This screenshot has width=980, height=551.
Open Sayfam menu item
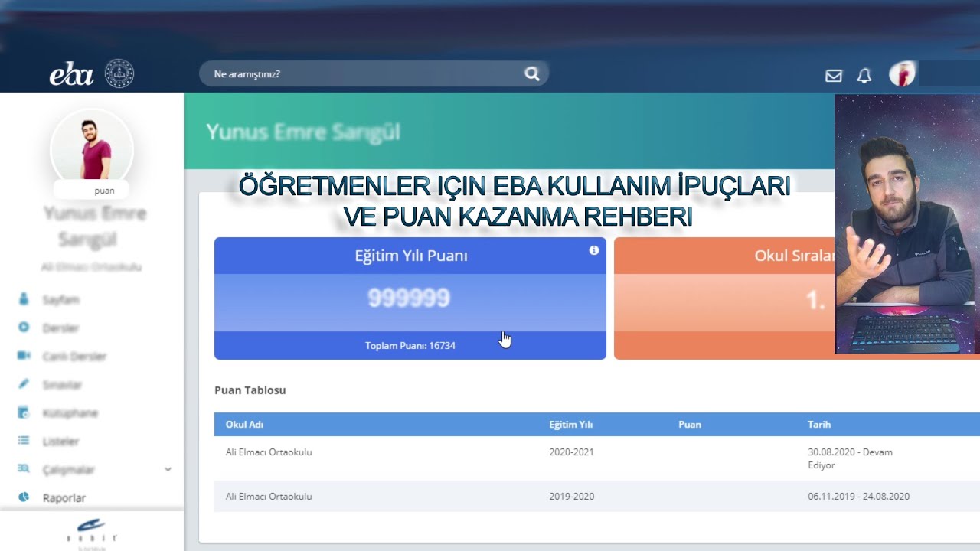61,300
